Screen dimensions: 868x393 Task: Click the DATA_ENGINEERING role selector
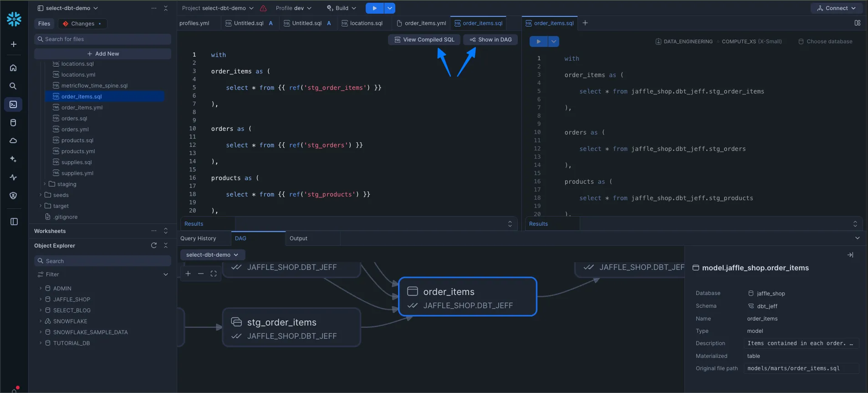684,41
